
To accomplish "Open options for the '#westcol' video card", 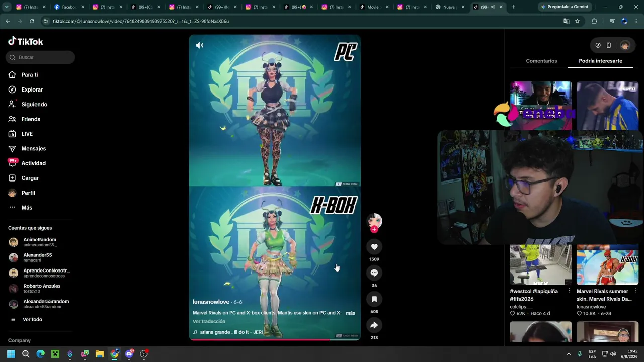I will (569, 291).
